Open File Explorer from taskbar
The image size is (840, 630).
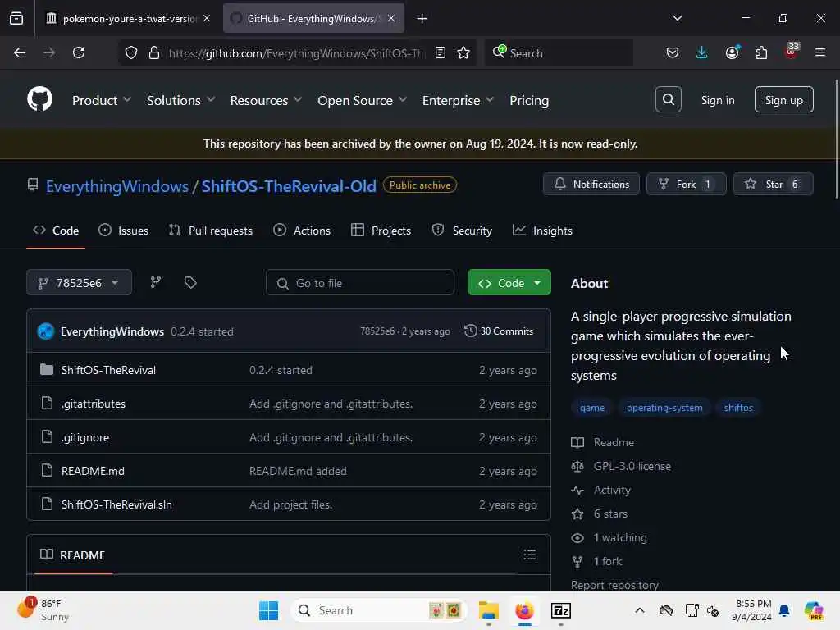pyautogui.click(x=489, y=610)
